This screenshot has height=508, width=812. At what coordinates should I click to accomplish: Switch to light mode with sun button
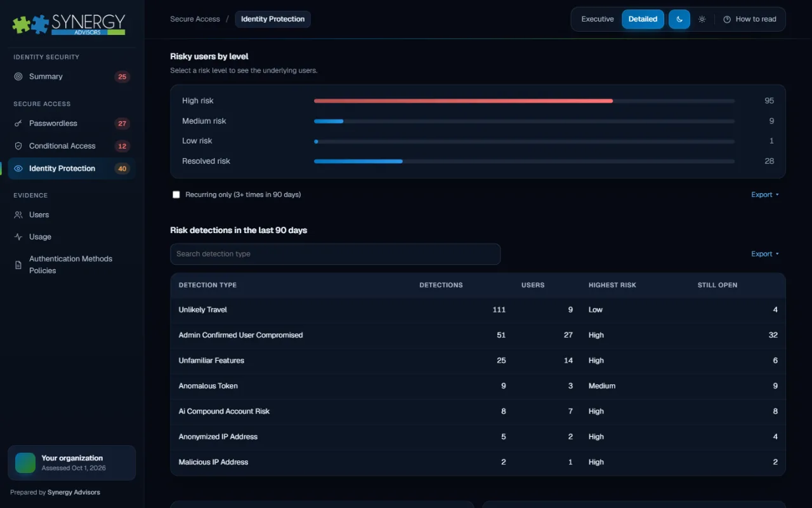702,19
